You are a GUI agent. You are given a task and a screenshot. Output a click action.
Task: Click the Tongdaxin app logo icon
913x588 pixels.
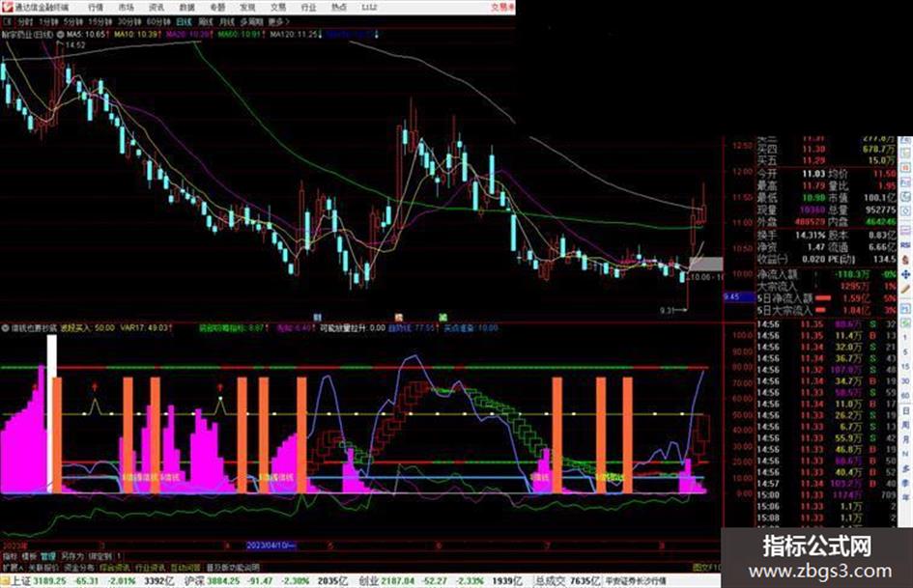point(7,7)
